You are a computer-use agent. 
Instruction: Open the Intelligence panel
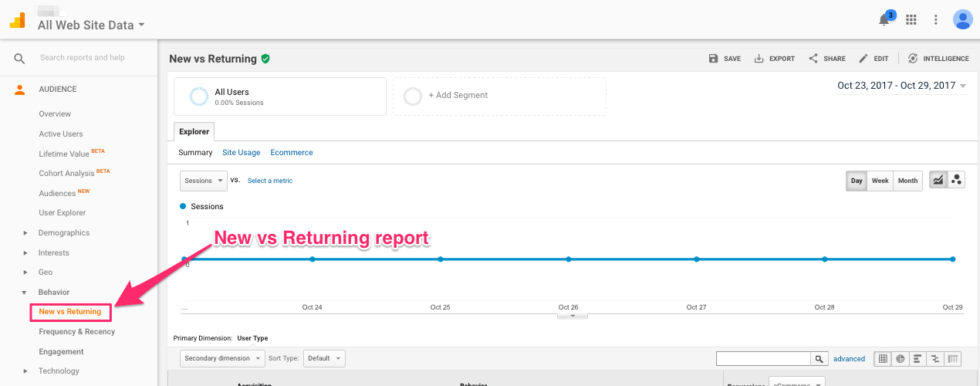[938, 59]
